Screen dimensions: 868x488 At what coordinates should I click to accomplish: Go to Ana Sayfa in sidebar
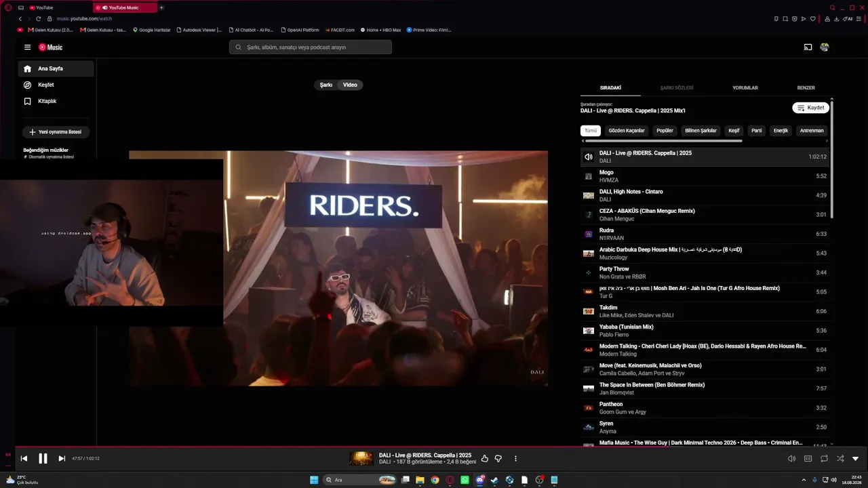point(56,68)
